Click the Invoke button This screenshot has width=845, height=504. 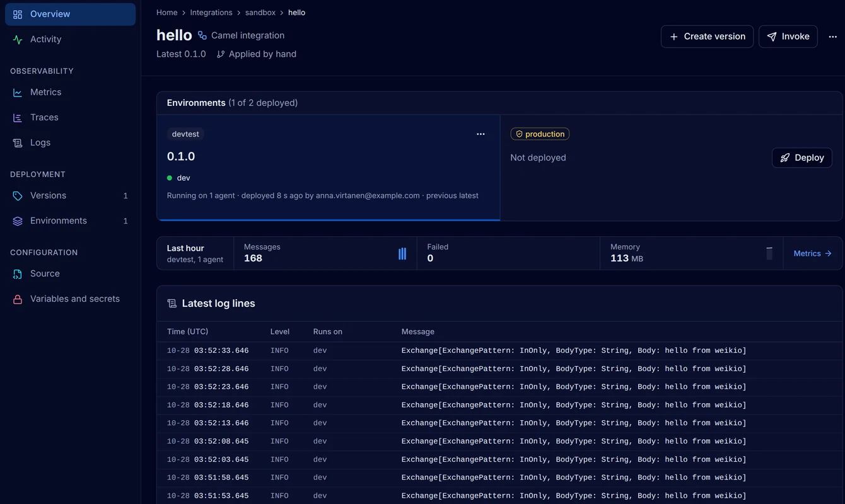(x=788, y=37)
